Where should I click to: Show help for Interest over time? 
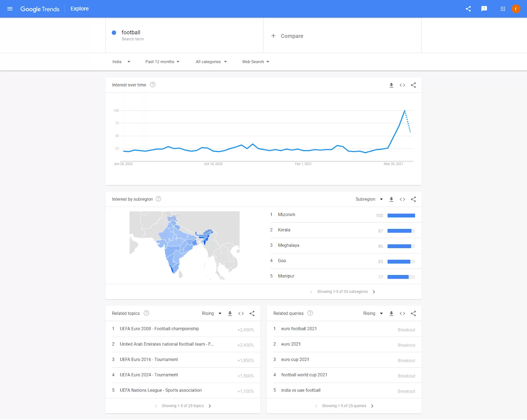coord(153,85)
